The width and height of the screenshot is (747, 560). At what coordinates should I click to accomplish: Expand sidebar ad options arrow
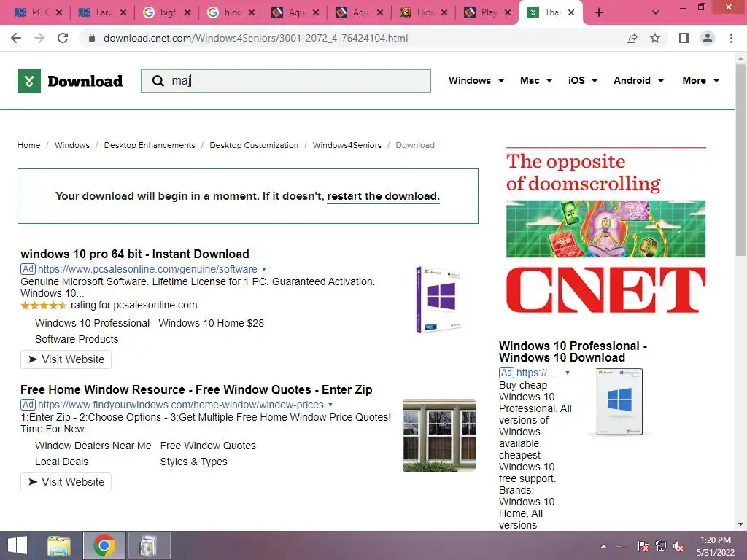pyautogui.click(x=568, y=373)
